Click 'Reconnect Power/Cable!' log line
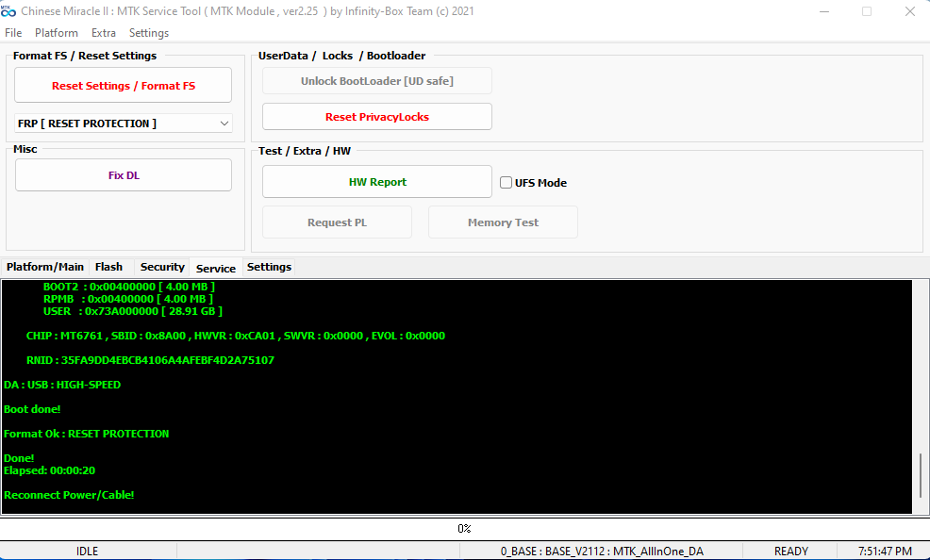 69,495
